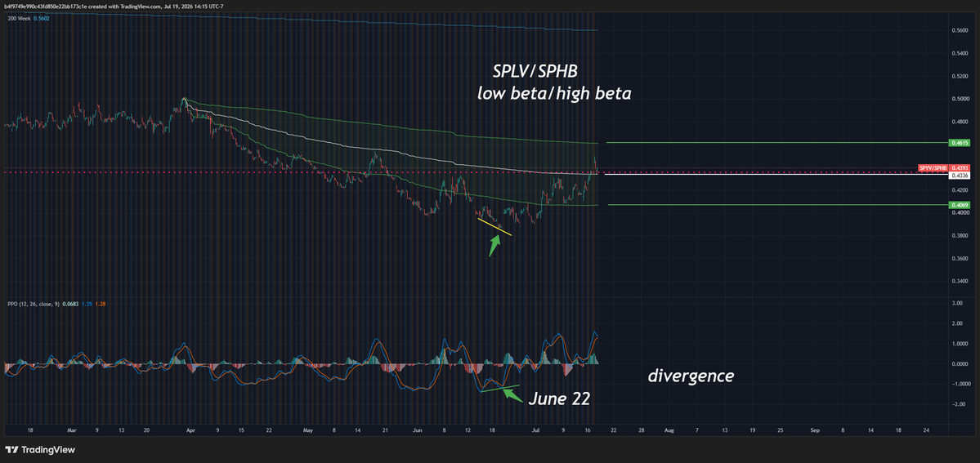Click the white 0.4336 price label

pos(960,176)
